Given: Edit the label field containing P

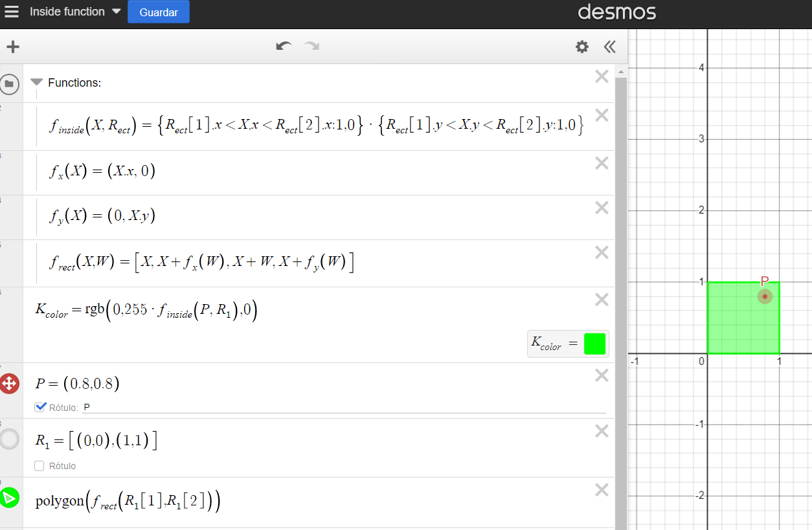Looking at the screenshot, I should (344, 407).
